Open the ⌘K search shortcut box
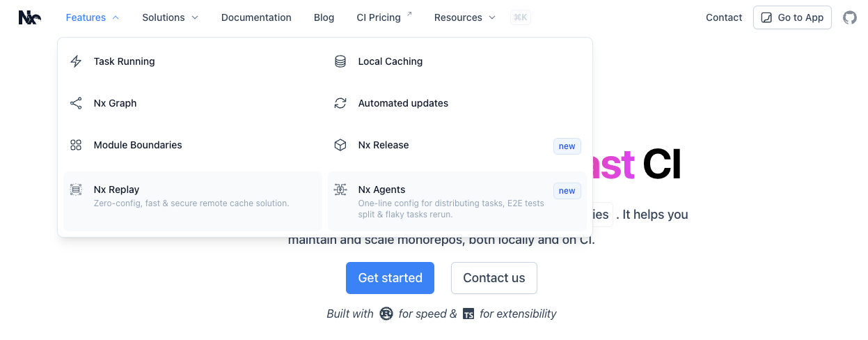Image resolution: width=868 pixels, height=340 pixels. tap(521, 17)
